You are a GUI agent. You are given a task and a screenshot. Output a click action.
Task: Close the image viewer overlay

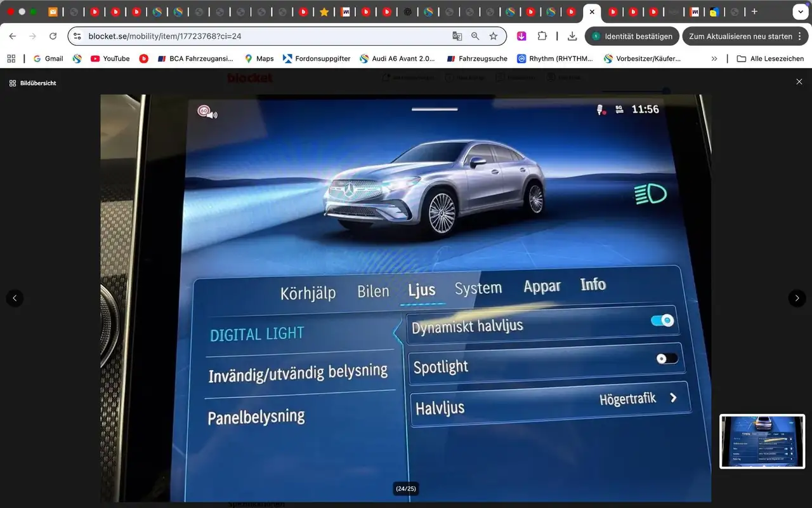[x=799, y=82]
